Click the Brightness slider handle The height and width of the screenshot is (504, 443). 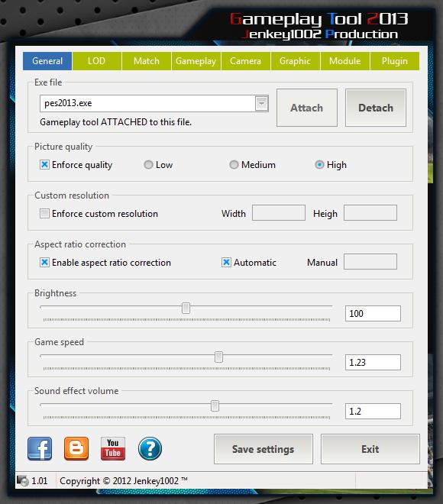click(186, 308)
